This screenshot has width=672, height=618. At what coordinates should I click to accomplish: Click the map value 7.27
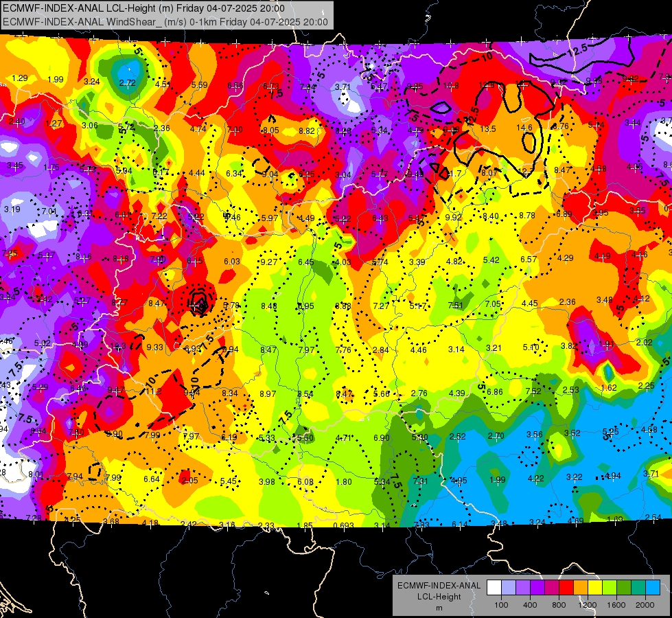[381, 306]
